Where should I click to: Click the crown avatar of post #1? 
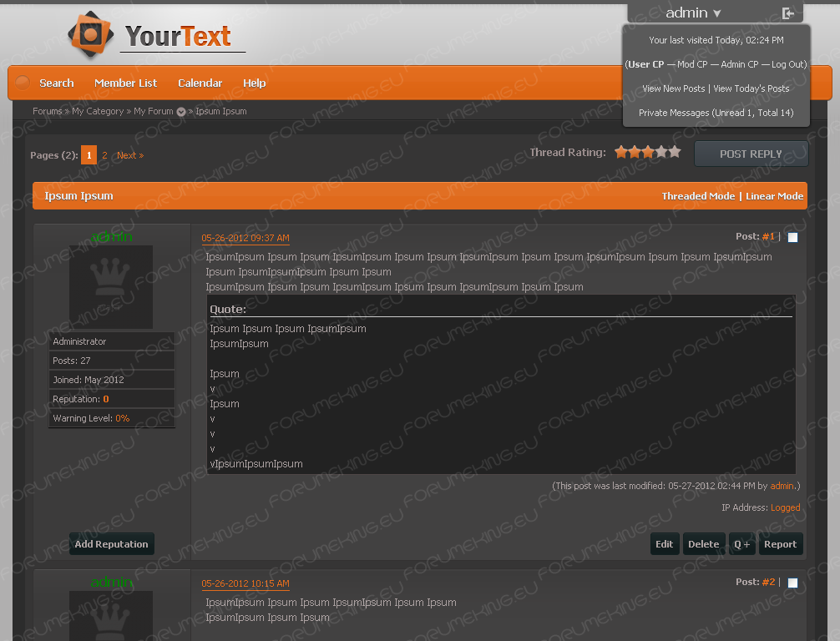click(111, 286)
